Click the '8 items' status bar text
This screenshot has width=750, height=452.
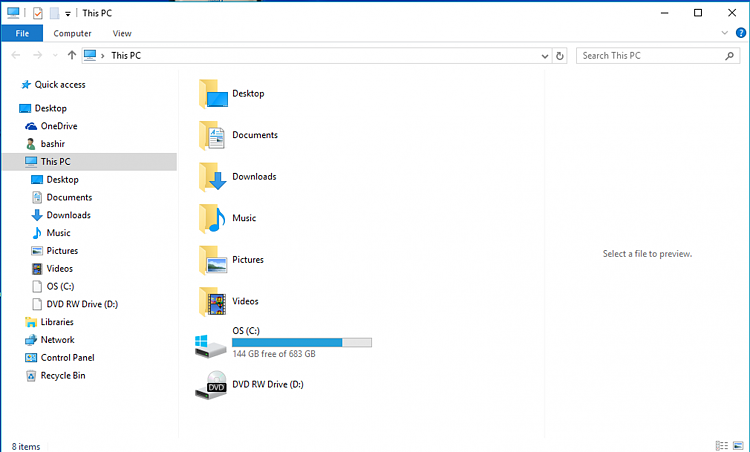[26, 447]
